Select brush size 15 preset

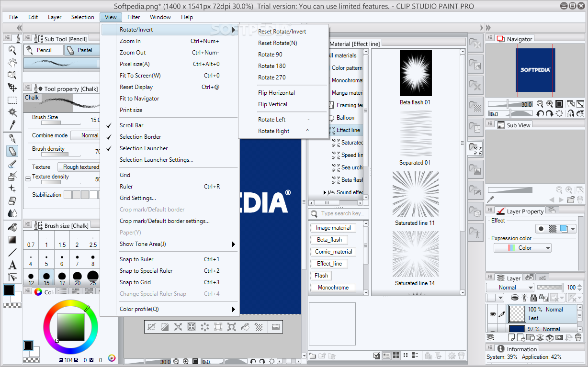[46, 276]
